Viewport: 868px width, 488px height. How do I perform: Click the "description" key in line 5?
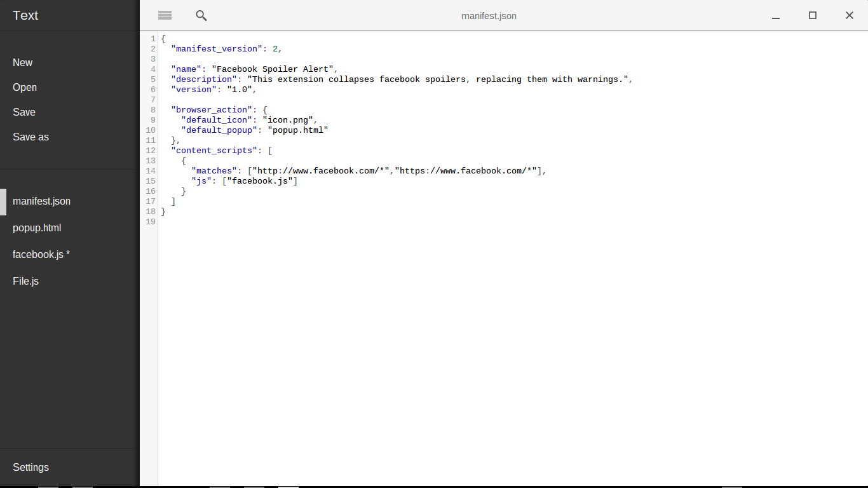point(204,79)
